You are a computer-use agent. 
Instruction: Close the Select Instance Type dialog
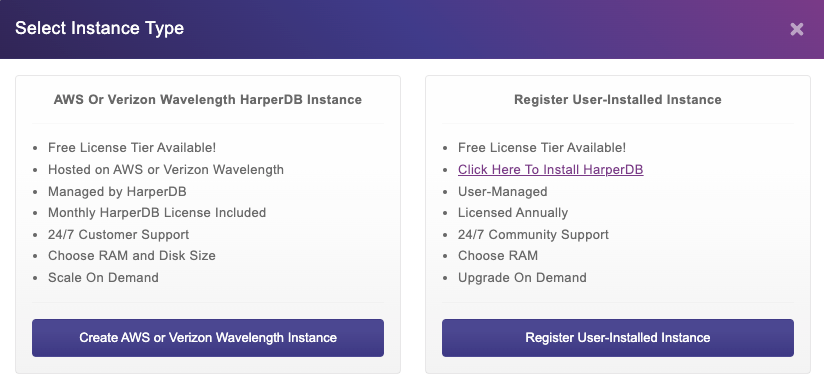point(797,29)
